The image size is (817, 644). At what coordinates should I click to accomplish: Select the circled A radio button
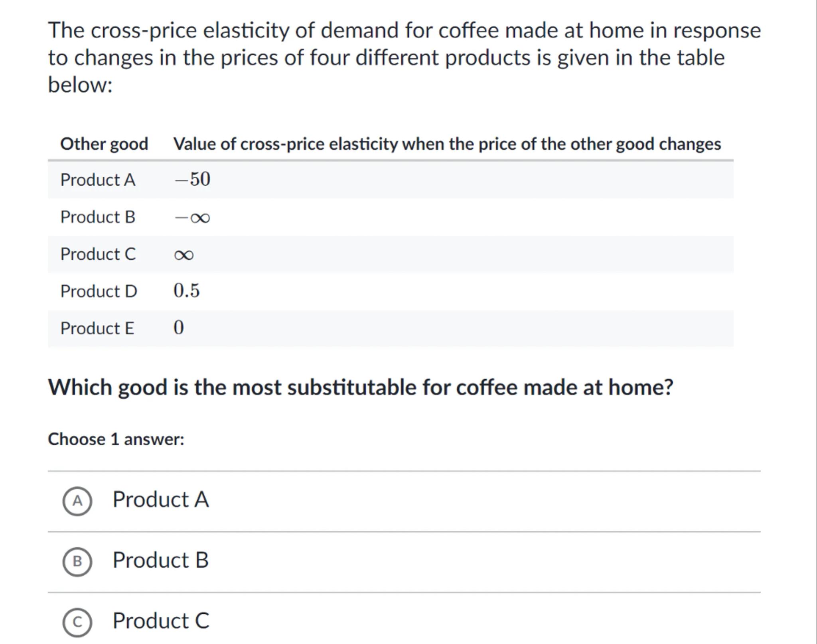click(x=77, y=501)
